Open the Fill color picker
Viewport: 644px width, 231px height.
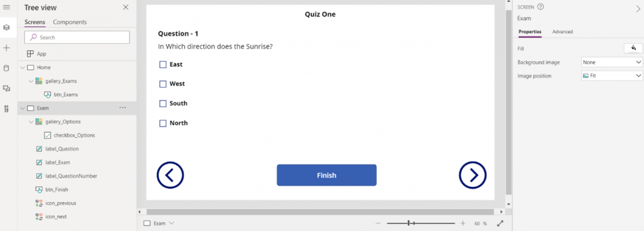tap(633, 48)
